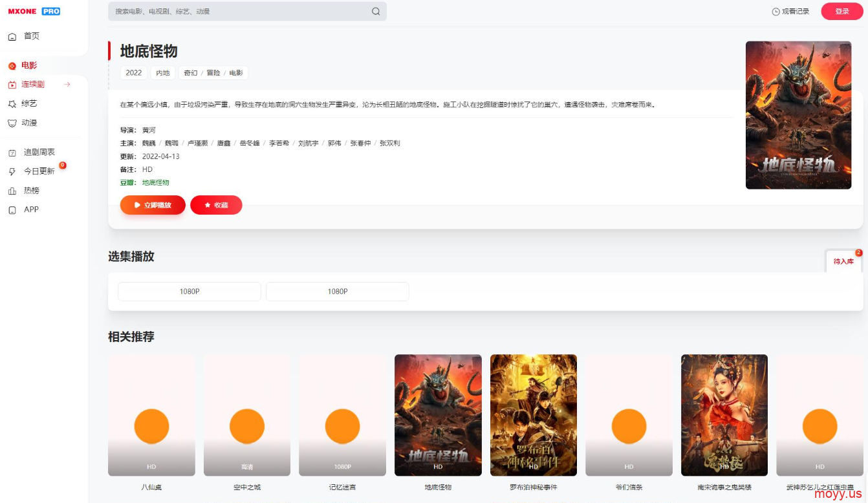Viewport: 868px width, 503px height.
Task: Click actor name 魏巍
Action: click(x=149, y=144)
